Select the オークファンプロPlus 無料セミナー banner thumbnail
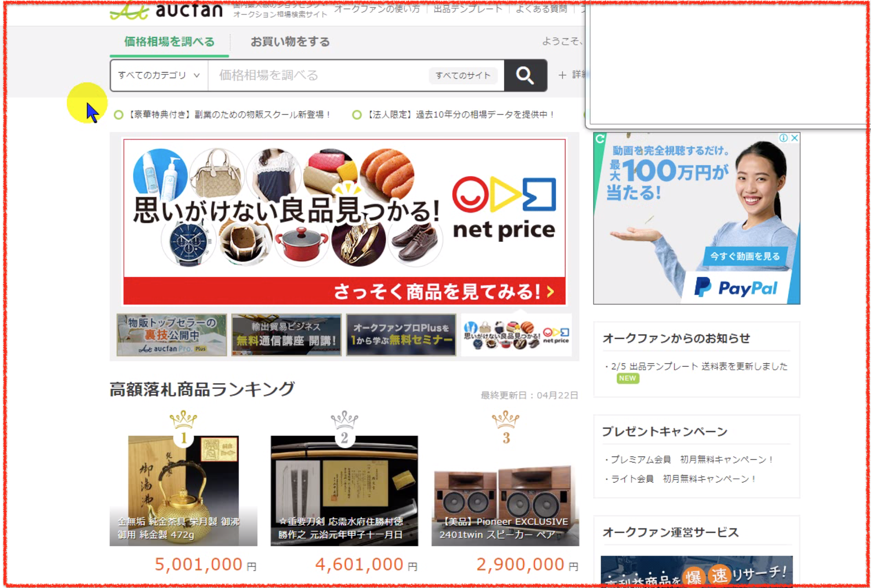Image resolution: width=871 pixels, height=588 pixels. click(x=401, y=335)
